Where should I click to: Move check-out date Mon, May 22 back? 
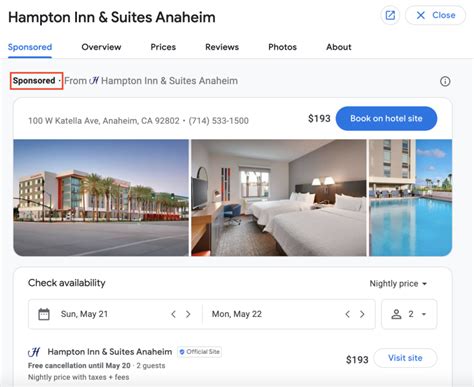tap(348, 314)
